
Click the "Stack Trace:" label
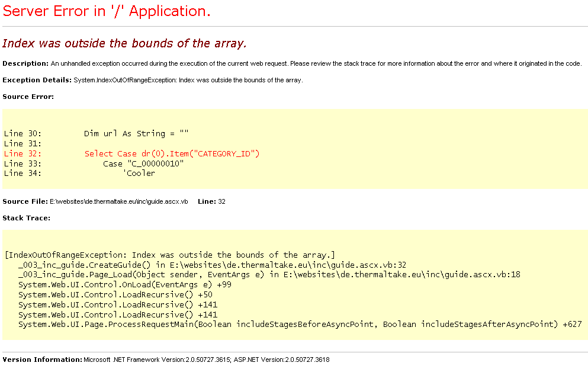coord(26,218)
